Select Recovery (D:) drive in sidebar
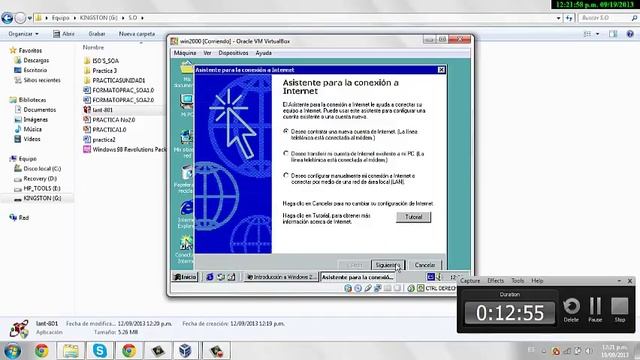The width and height of the screenshot is (640, 360). (x=40, y=178)
